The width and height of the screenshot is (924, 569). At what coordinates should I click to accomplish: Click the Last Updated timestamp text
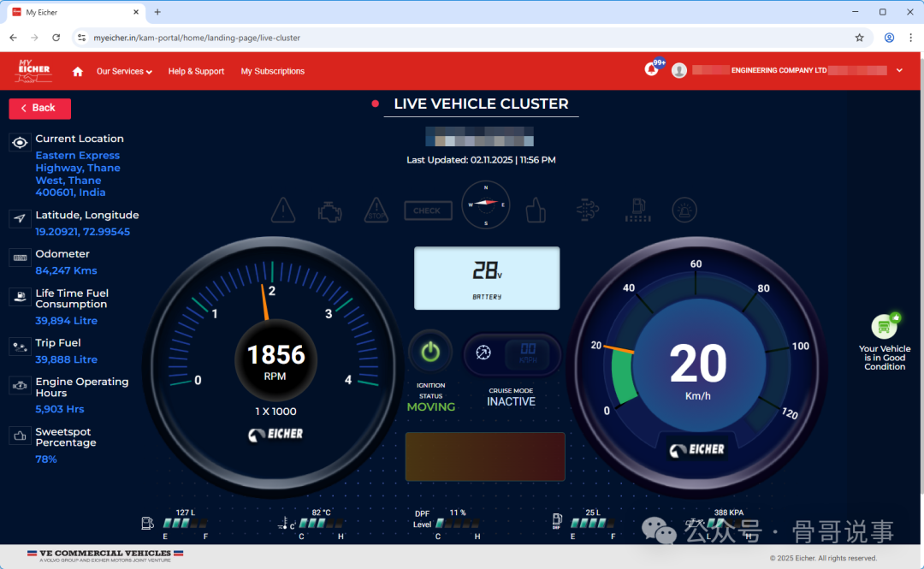(x=481, y=160)
